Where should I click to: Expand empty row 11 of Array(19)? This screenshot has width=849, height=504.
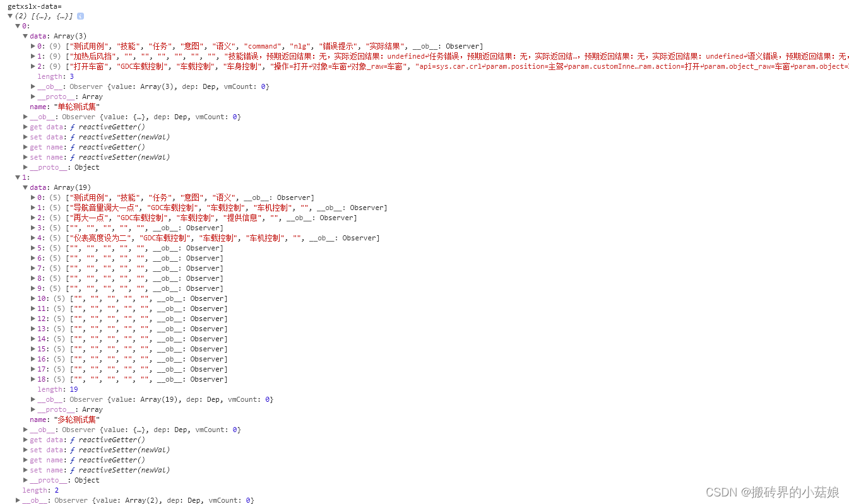coord(33,308)
